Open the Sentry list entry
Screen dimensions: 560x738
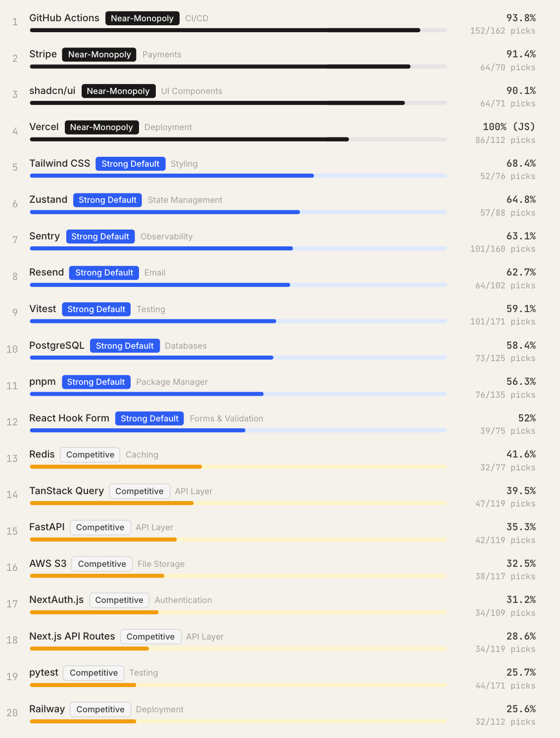45,236
